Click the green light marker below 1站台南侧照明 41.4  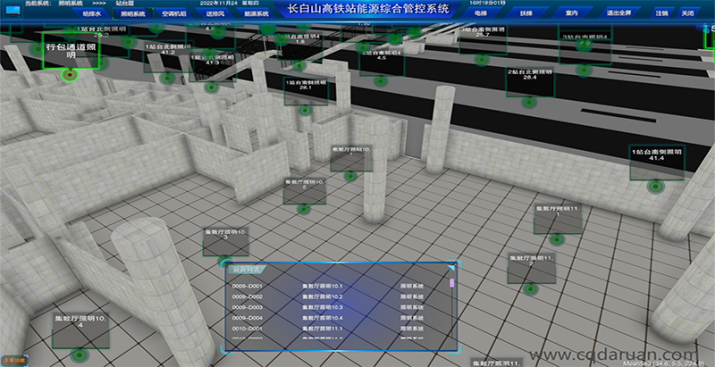click(656, 186)
